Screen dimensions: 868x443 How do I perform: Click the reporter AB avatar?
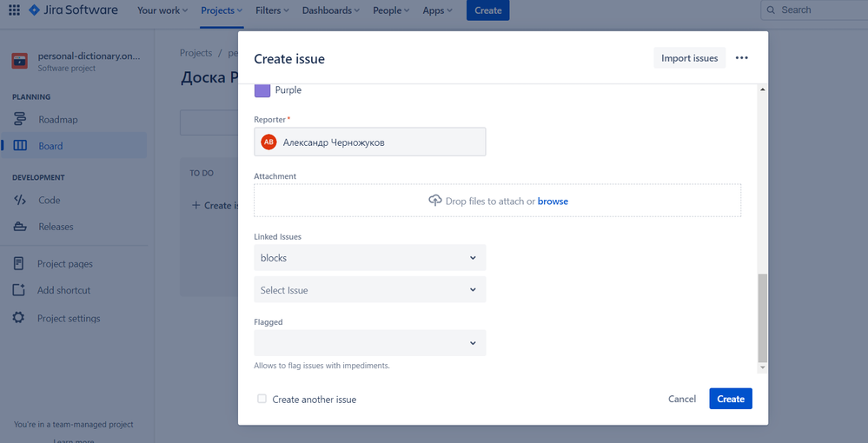pyautogui.click(x=268, y=142)
